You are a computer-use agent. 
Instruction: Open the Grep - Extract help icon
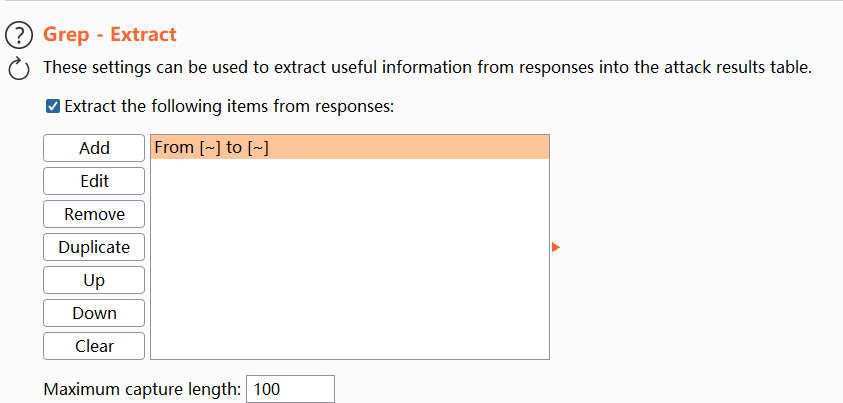19,36
